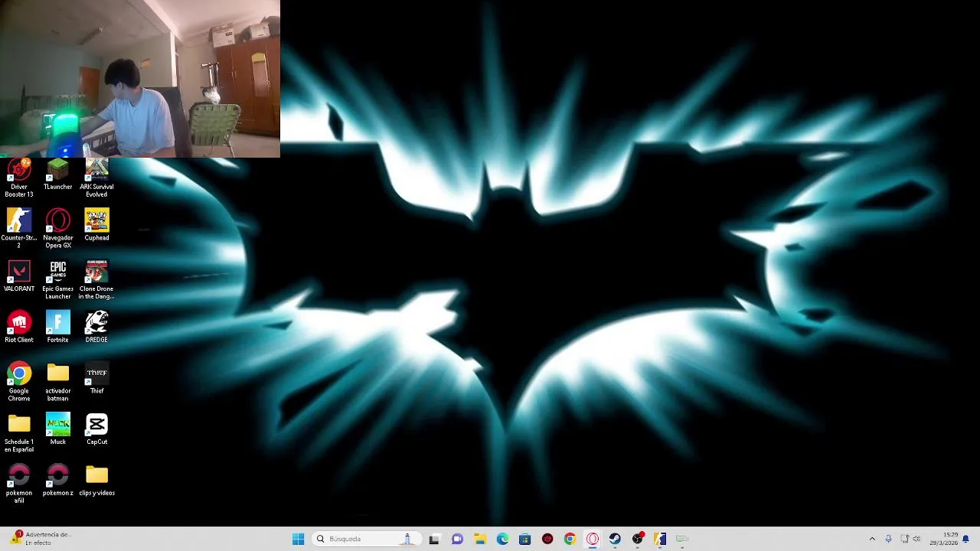This screenshot has width=980, height=551.
Task: Open the Windows Start menu
Action: pos(299,539)
